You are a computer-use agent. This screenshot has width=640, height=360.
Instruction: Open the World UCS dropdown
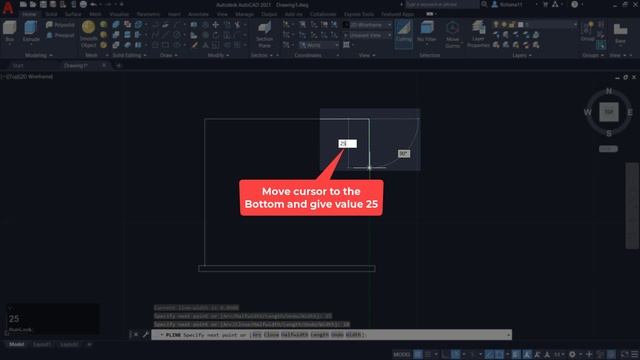pos(319,45)
